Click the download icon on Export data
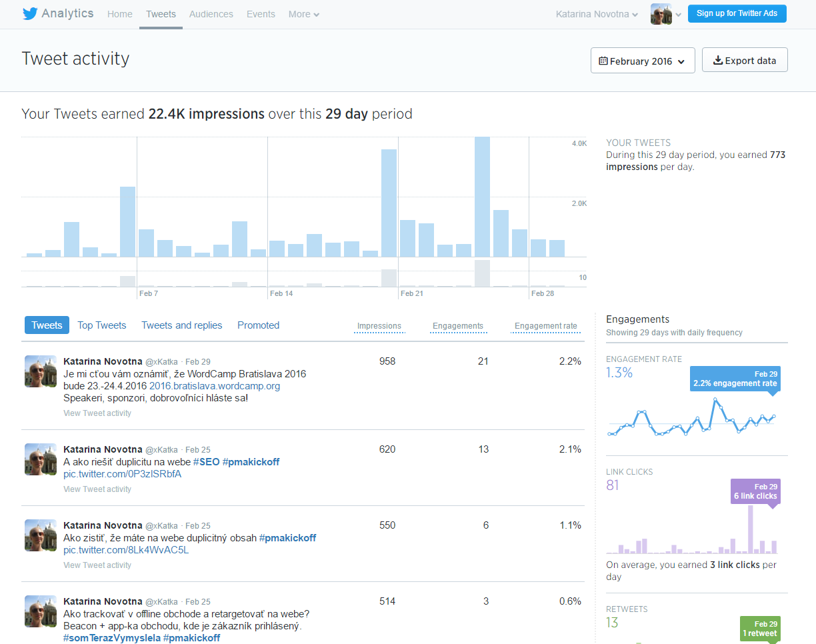816x644 pixels. [x=718, y=61]
